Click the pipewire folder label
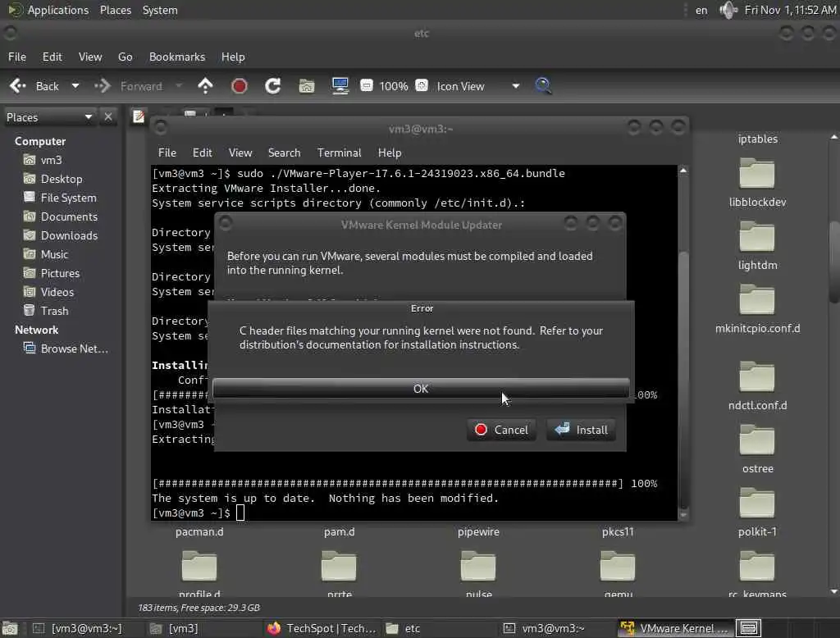Viewport: 840px width, 638px height. click(x=478, y=532)
